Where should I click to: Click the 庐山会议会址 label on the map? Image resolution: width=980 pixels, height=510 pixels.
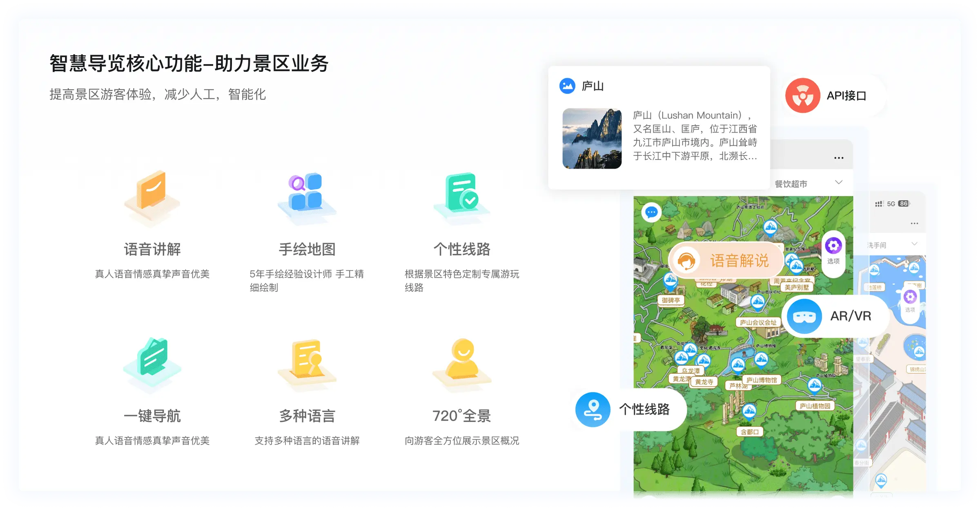click(x=759, y=322)
